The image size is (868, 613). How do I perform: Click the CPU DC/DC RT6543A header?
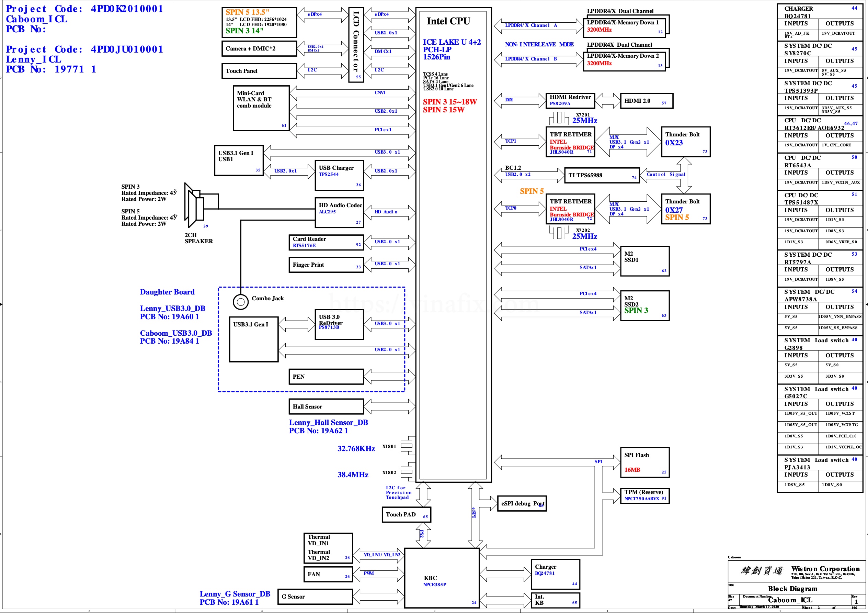point(820,161)
